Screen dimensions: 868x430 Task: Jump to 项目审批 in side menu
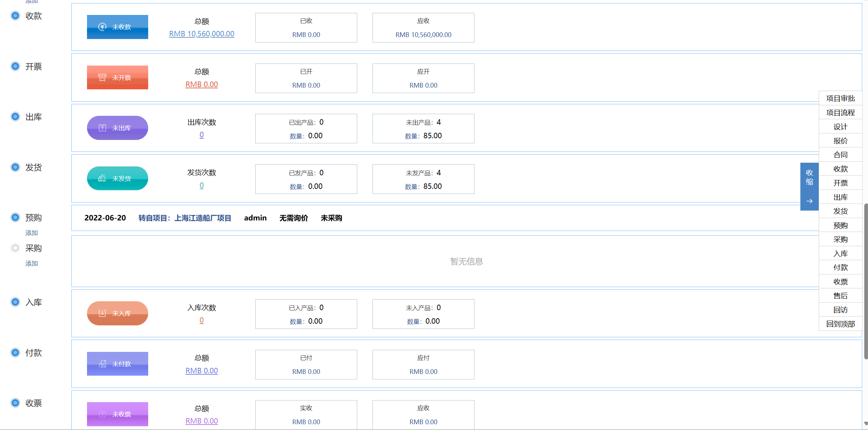pyautogui.click(x=840, y=98)
